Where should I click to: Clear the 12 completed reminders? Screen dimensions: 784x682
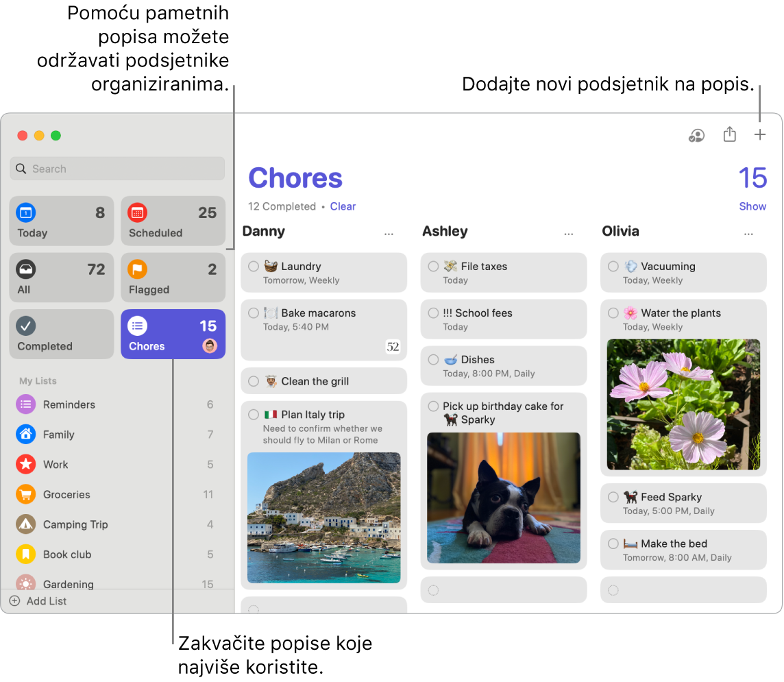343,206
